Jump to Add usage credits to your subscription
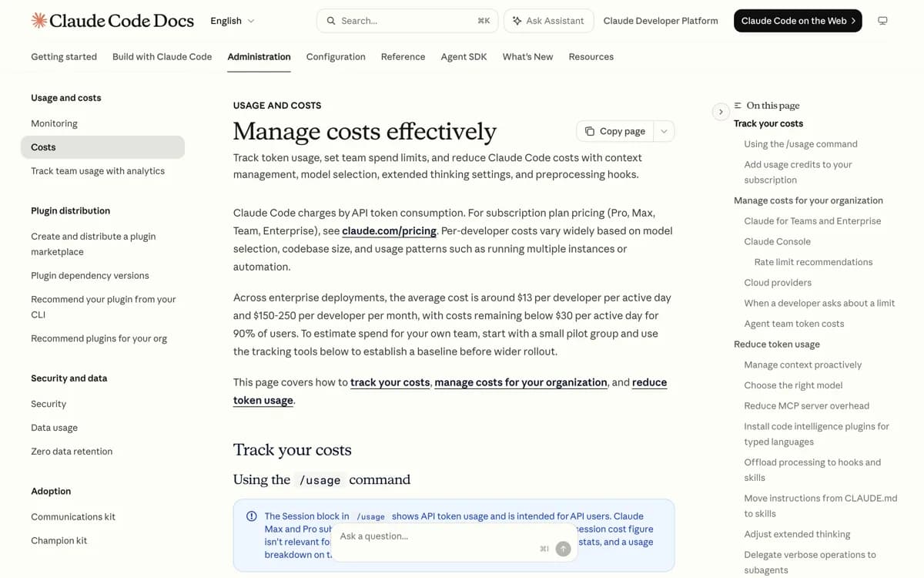924x578 pixels. (798, 172)
